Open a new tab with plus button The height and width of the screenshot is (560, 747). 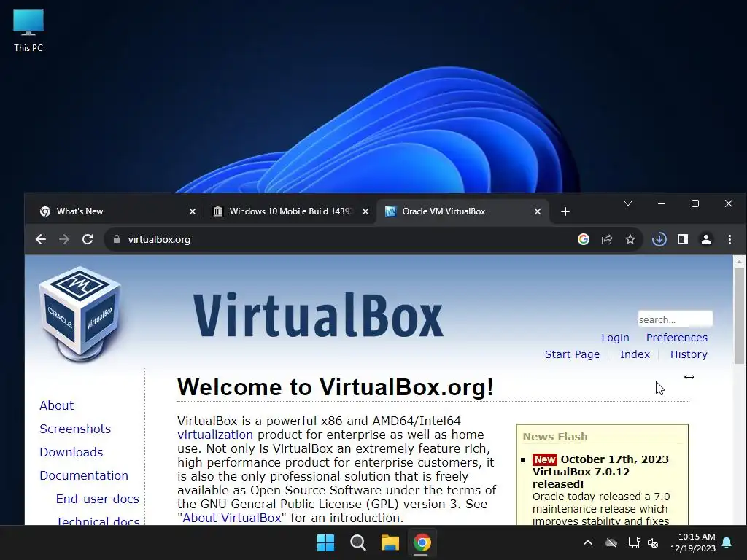coord(565,211)
